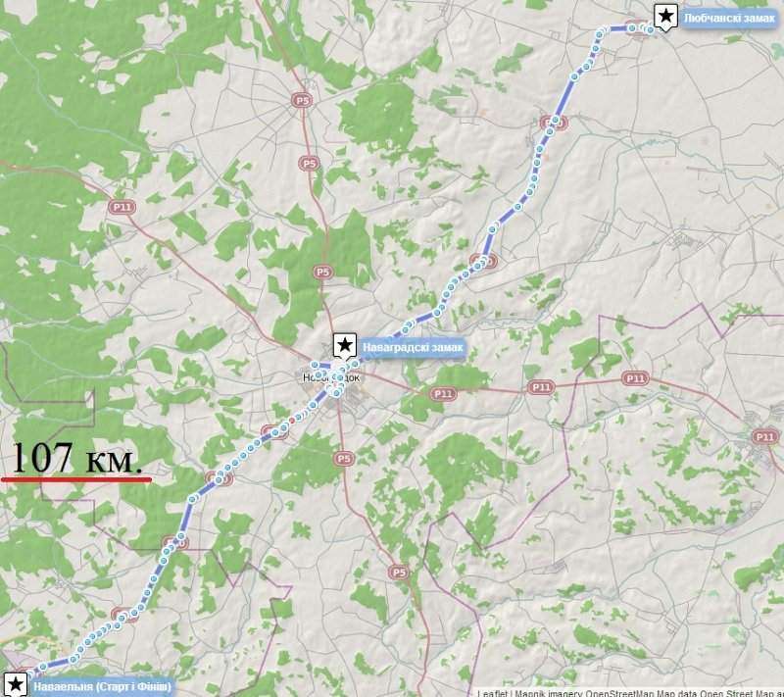Click the topmost P5 road shield
The width and height of the screenshot is (784, 697).
302,101
